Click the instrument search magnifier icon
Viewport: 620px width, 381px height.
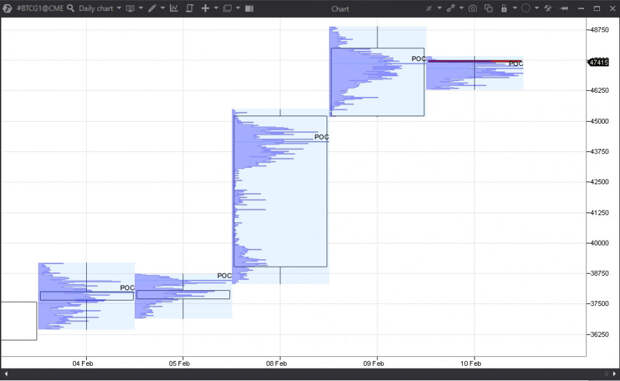(x=70, y=8)
